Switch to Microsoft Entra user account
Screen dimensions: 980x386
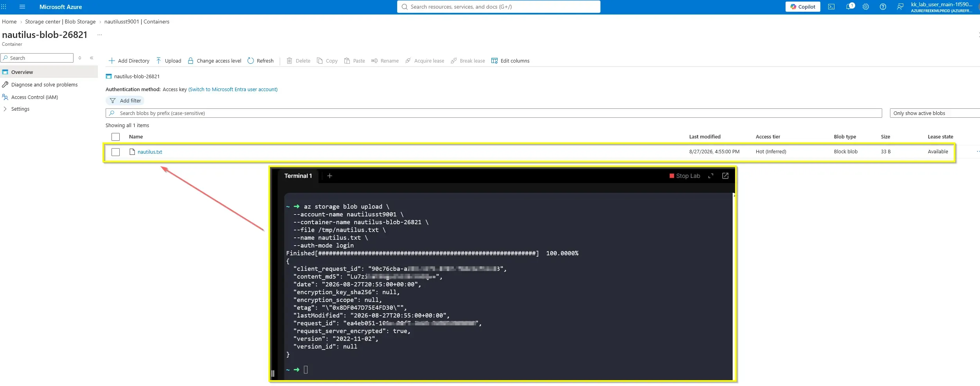coord(233,89)
